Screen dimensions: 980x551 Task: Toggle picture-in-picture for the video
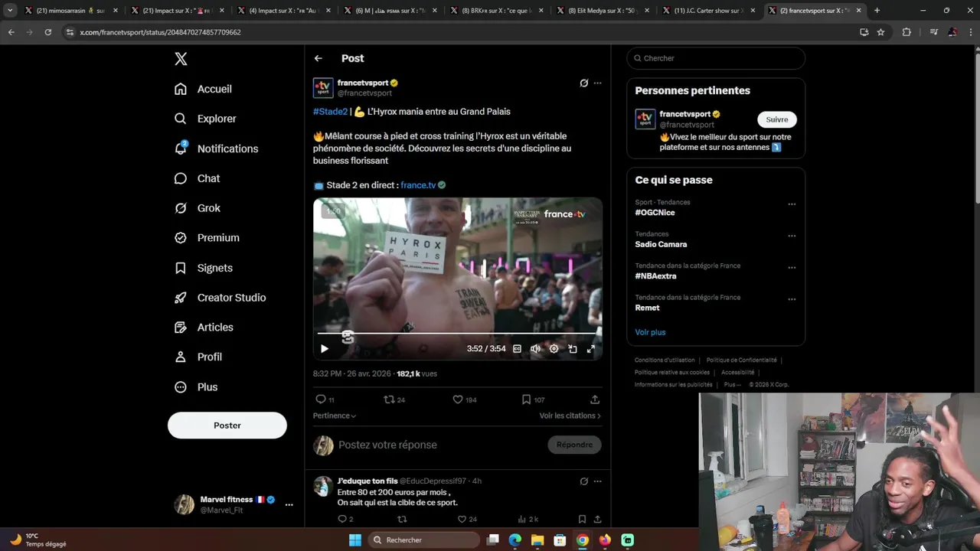[x=572, y=349]
